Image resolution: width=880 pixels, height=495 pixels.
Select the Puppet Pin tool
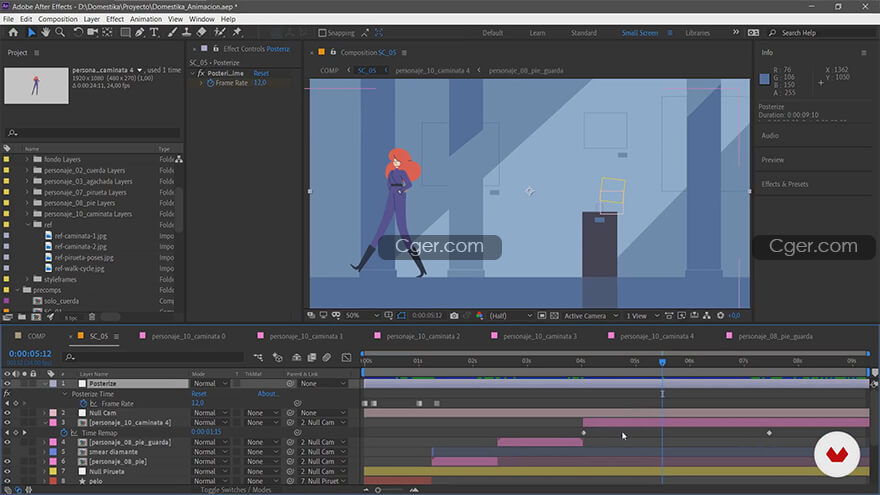[x=236, y=32]
